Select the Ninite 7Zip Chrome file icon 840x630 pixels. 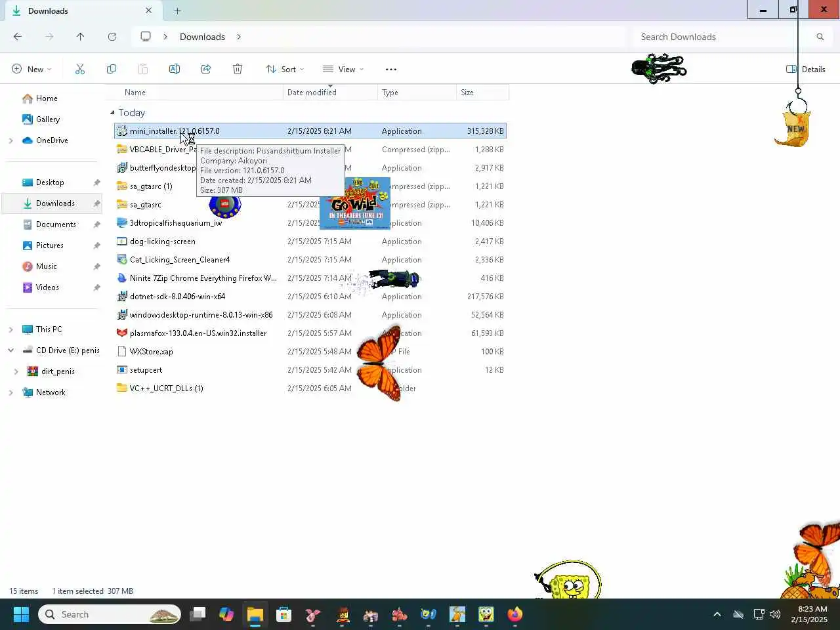click(121, 278)
